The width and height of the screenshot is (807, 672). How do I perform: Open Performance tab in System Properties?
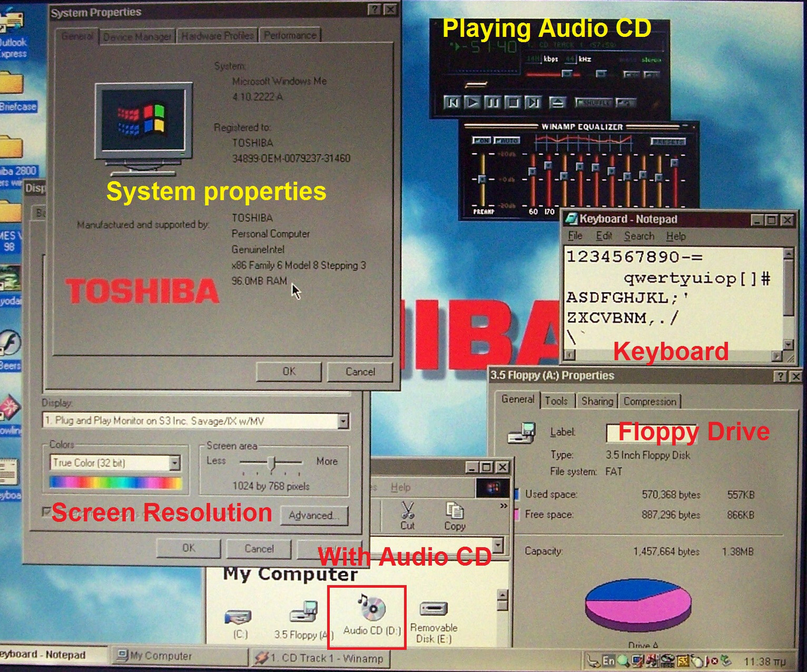click(290, 35)
